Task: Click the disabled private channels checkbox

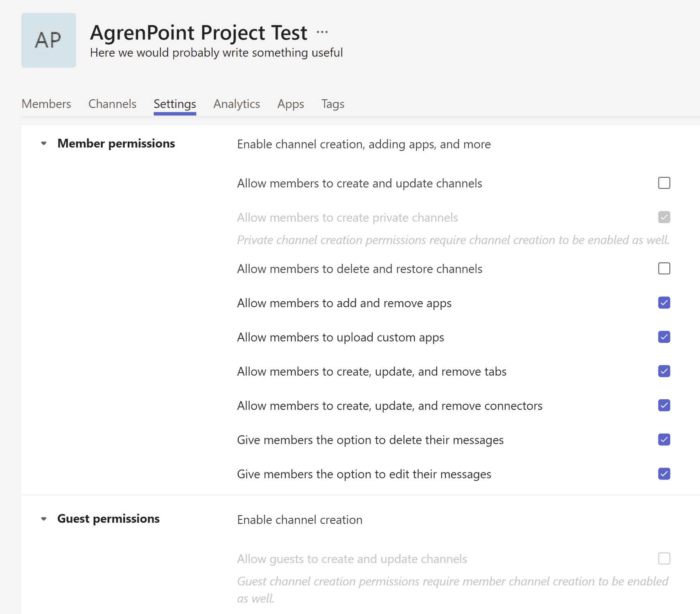Action: (664, 217)
